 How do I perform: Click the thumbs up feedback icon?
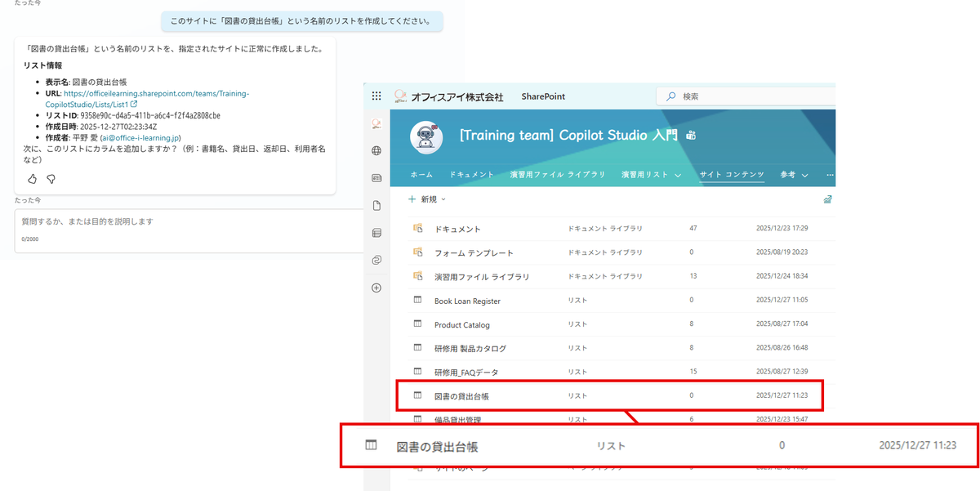(x=32, y=179)
